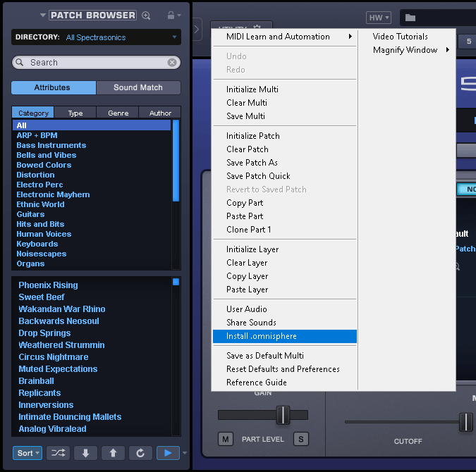Viewport: 476px width, 472px height.
Task: Solo the part with the S button
Action: click(x=301, y=439)
